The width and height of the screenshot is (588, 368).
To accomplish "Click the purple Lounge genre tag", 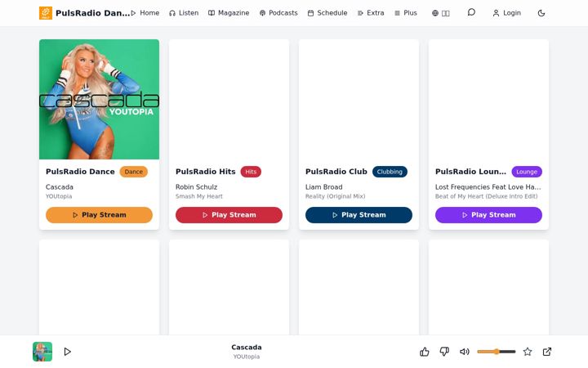I will [x=527, y=172].
